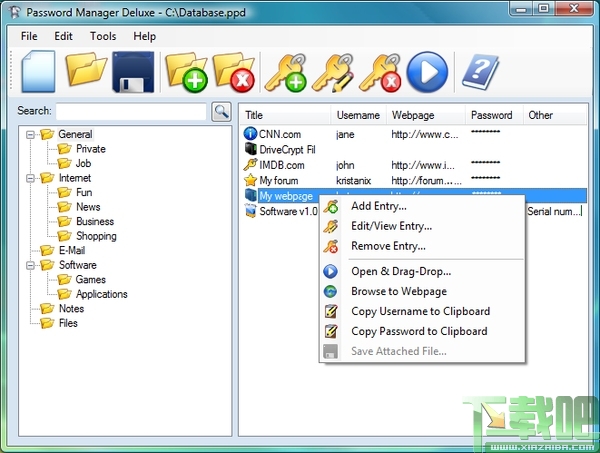600x453 pixels.
Task: Select the Shopping folder
Action: 96,236
